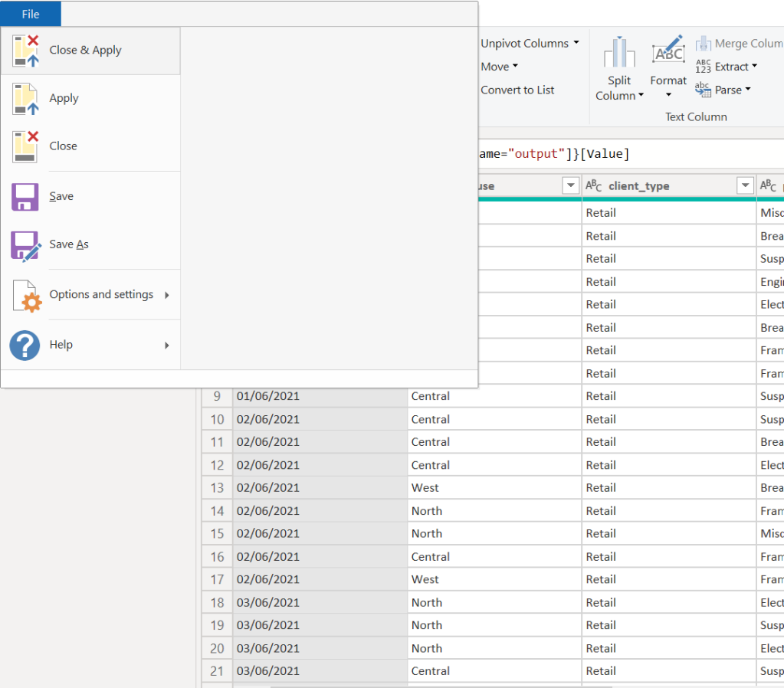Select row number 9
The height and width of the screenshot is (688, 784).
[x=217, y=396]
